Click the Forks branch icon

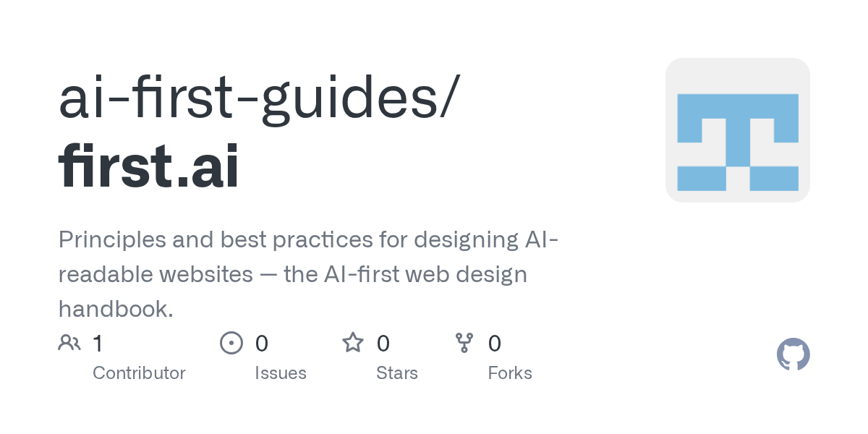click(464, 343)
